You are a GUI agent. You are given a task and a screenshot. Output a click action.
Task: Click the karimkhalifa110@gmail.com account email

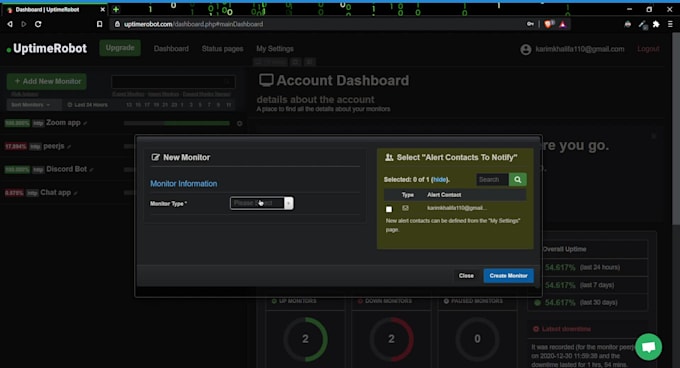(580, 49)
